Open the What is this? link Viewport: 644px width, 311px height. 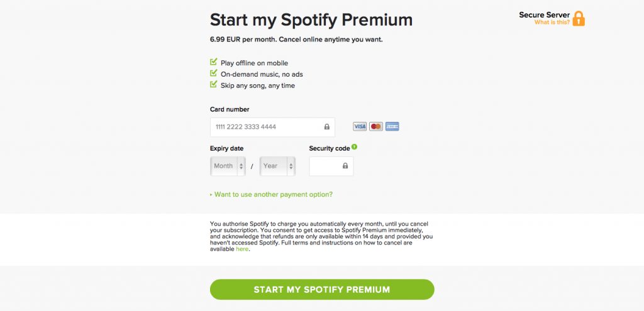pos(552,22)
